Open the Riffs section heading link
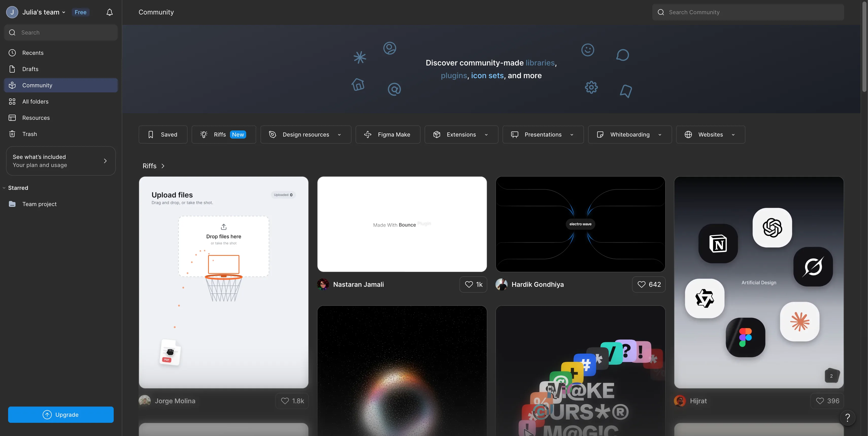This screenshot has height=436, width=868. pyautogui.click(x=154, y=166)
